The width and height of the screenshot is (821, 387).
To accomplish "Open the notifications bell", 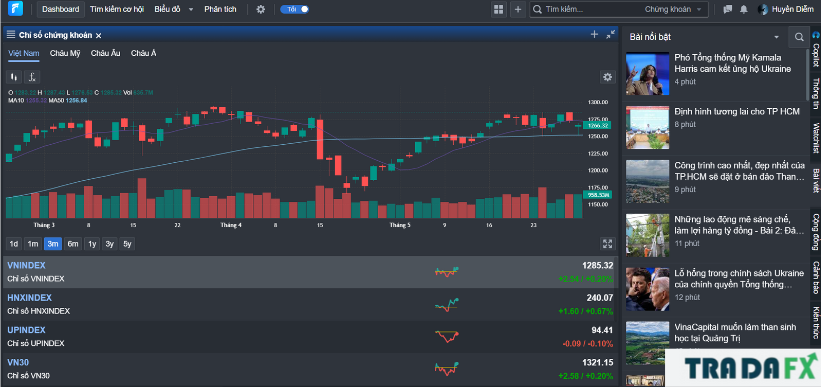I will (744, 9).
